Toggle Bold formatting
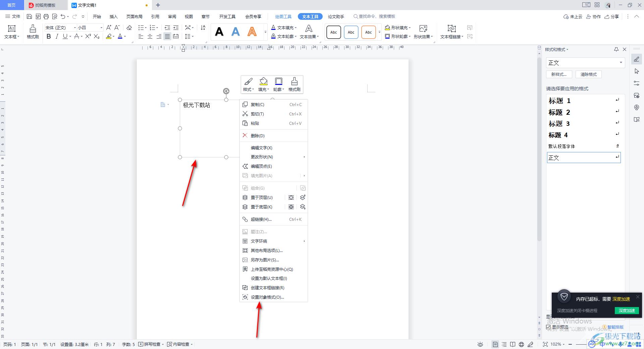644x349 pixels. (49, 36)
